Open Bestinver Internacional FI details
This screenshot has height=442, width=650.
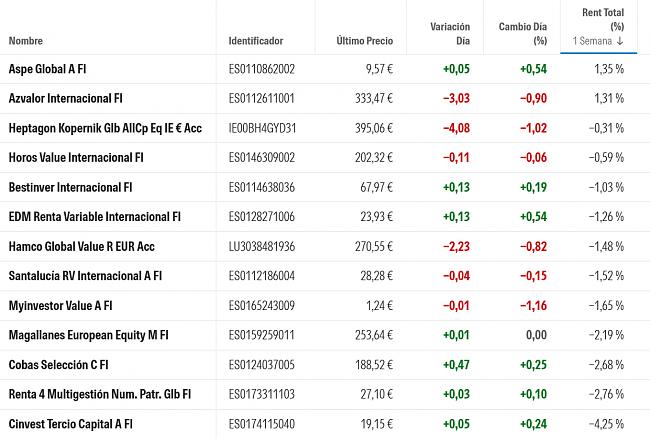point(70,187)
